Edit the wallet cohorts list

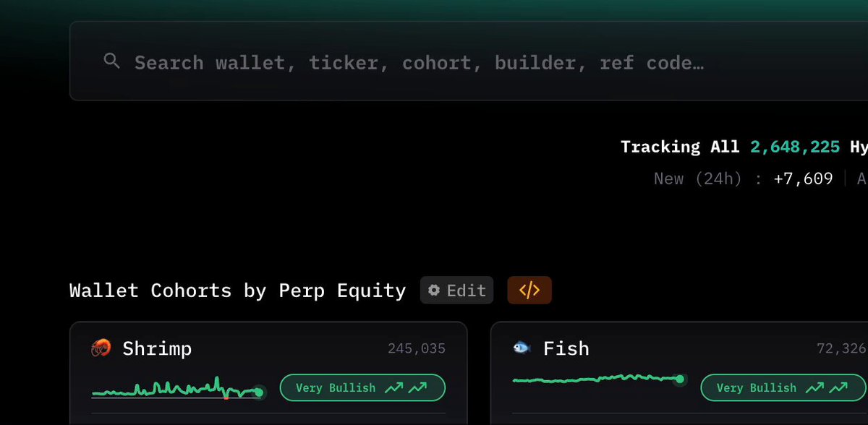coord(457,291)
